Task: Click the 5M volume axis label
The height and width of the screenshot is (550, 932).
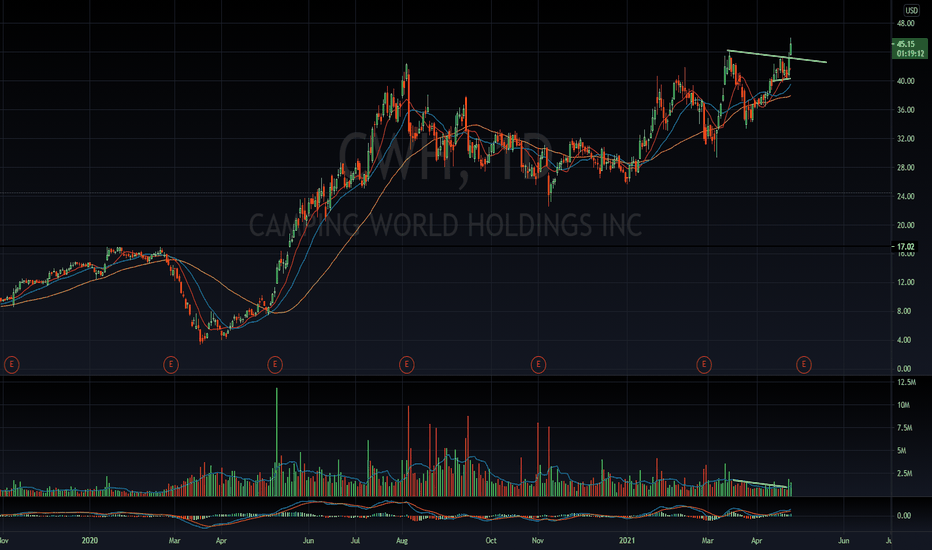Action: [x=902, y=451]
